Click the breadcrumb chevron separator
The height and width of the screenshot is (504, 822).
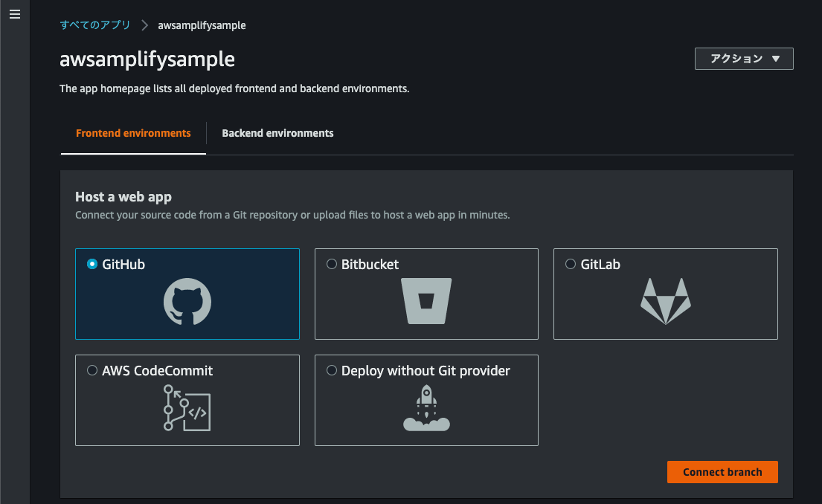click(144, 25)
